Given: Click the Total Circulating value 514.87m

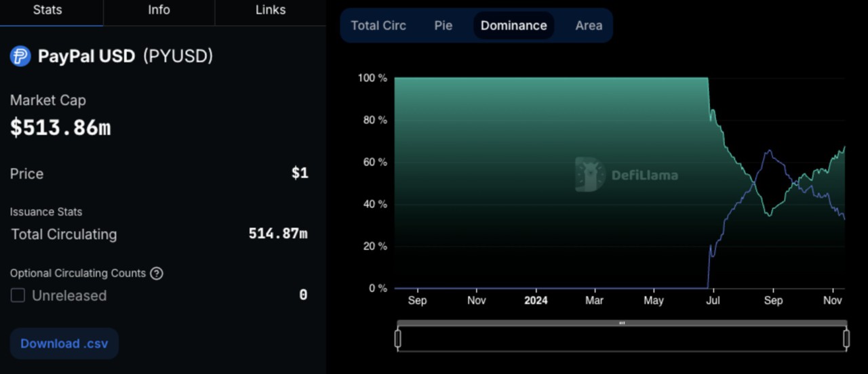Looking at the screenshot, I should (x=278, y=234).
